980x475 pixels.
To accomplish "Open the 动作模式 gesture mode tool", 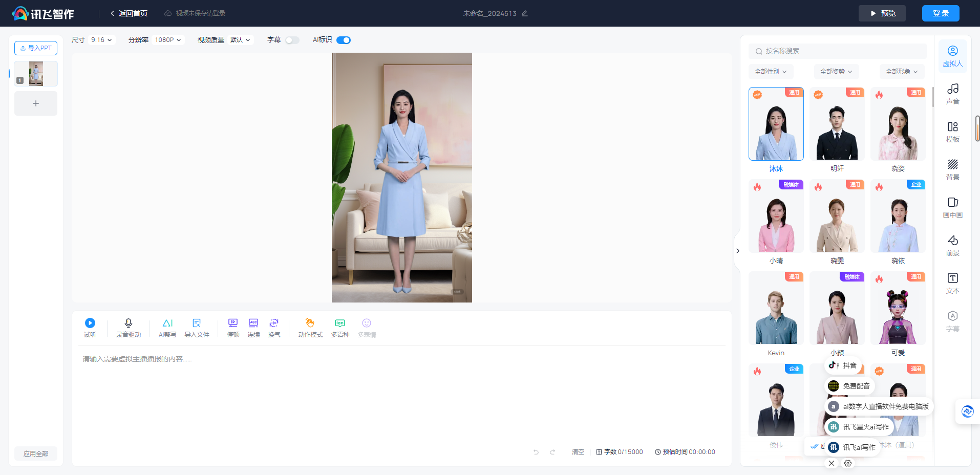I will 310,323.
